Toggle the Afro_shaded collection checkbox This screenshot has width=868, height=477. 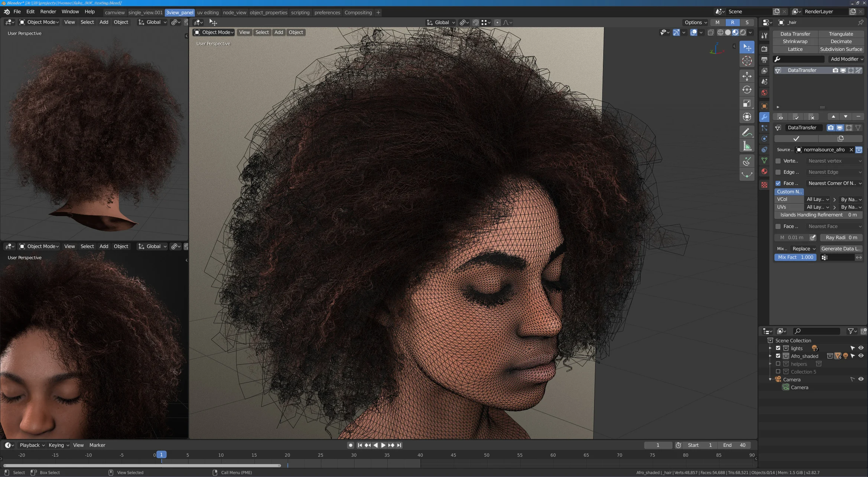pyautogui.click(x=778, y=356)
